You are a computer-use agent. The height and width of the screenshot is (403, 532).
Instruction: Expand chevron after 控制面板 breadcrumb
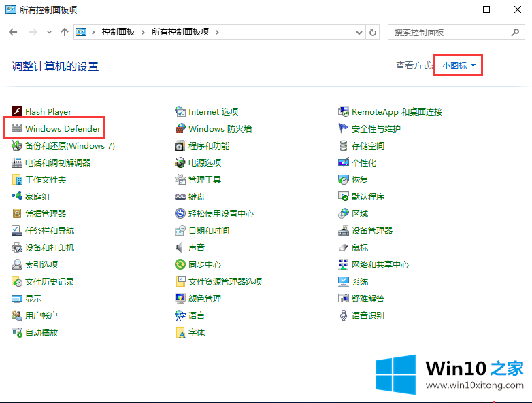[x=143, y=32]
